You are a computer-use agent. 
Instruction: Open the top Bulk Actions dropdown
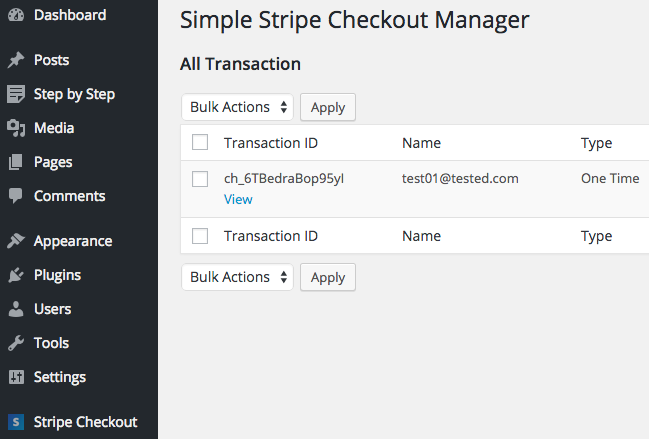click(x=238, y=107)
